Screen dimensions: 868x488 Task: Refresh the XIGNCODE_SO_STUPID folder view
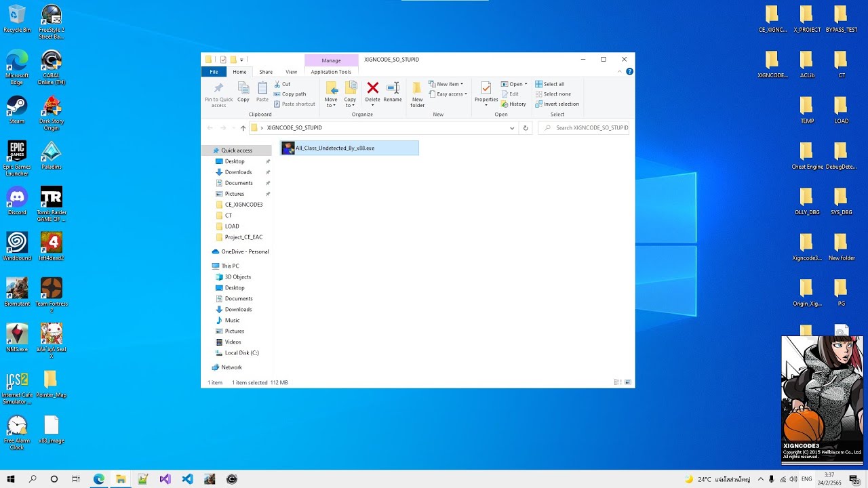tap(525, 127)
